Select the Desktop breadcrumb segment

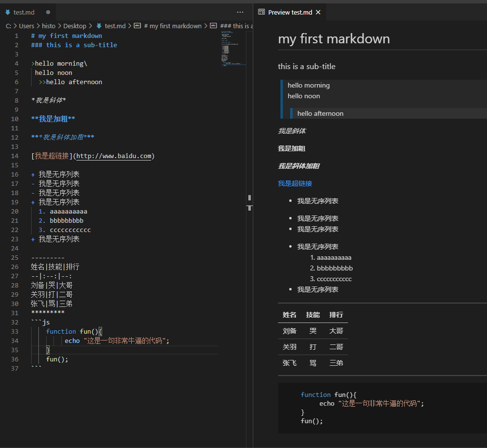point(74,26)
